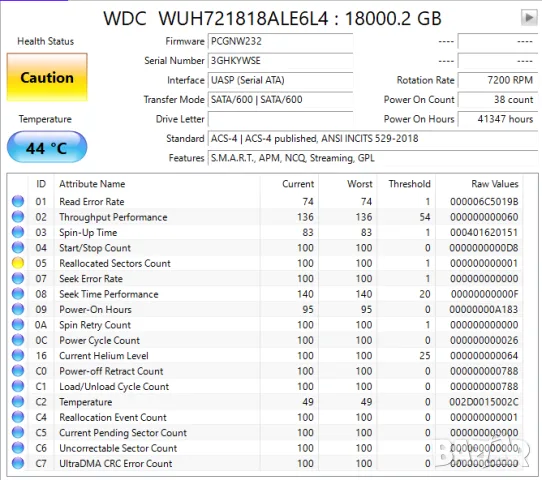Click status icon for Seek Error Rate
Image resolution: width=542 pixels, height=480 pixels.
point(18,278)
